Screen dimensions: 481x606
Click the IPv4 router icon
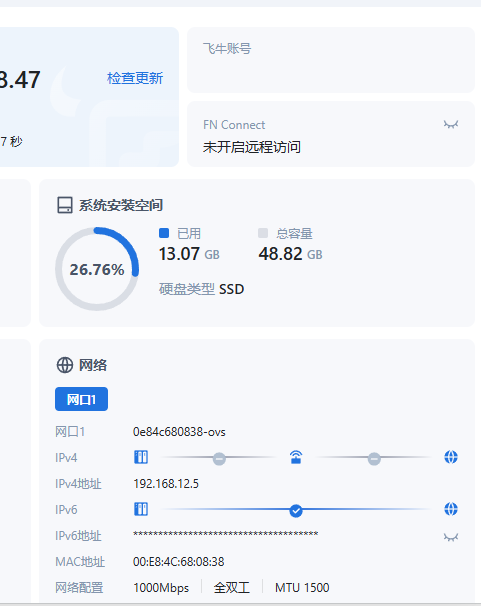pyautogui.click(x=296, y=457)
